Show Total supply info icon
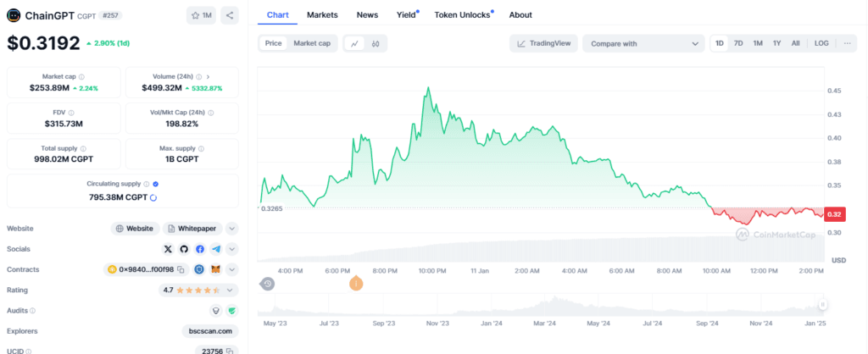 tap(83, 149)
